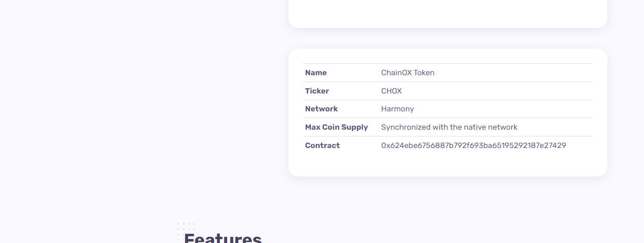Screen dimensions: 644x243
Task: Click the 0x prefix of the contract address
Action: point(386,145)
